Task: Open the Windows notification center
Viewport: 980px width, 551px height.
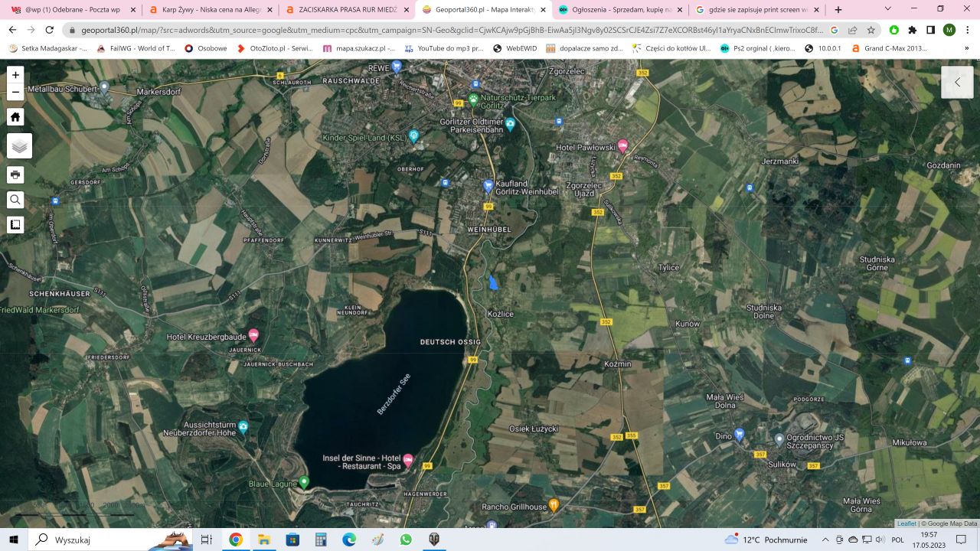Action: [961, 540]
